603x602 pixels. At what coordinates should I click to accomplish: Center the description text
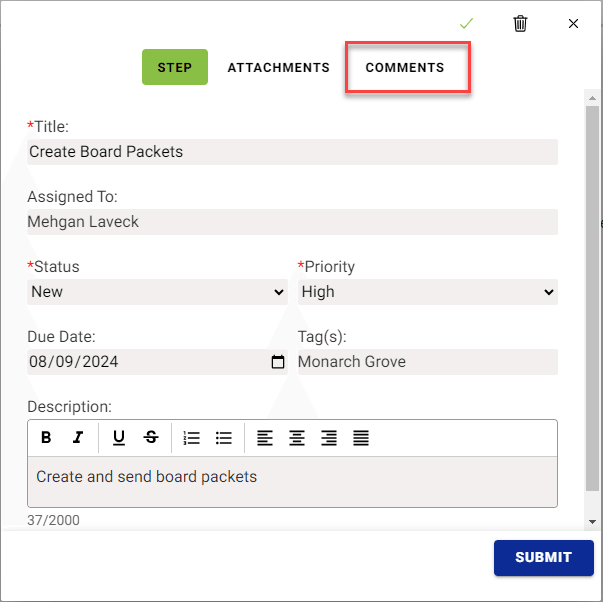297,438
